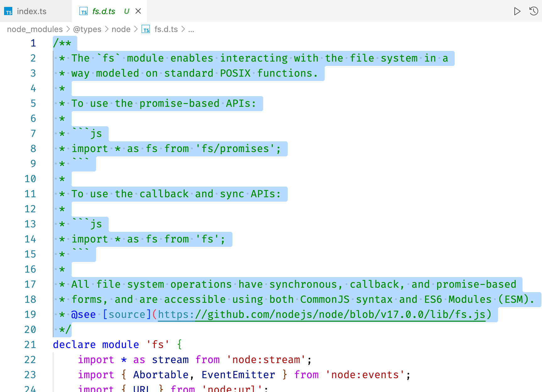542x392 pixels.
Task: Click opening '/**' comment on line 1
Action: tap(62, 43)
